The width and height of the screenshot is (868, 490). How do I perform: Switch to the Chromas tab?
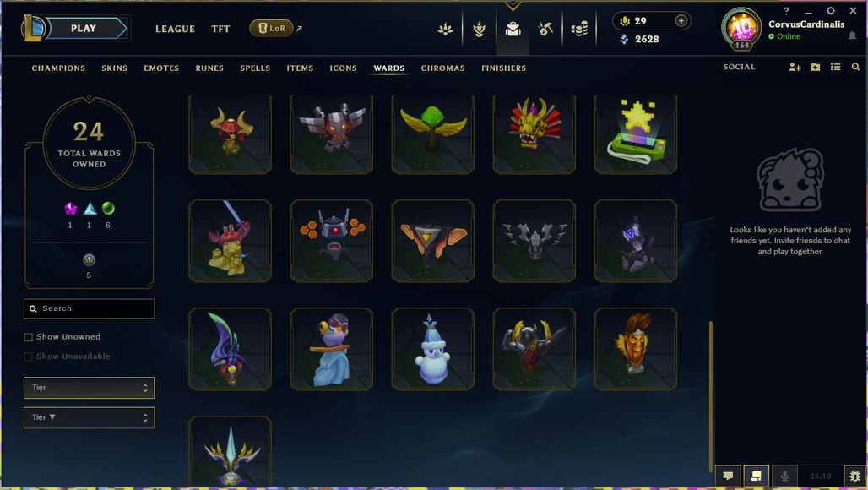[442, 68]
